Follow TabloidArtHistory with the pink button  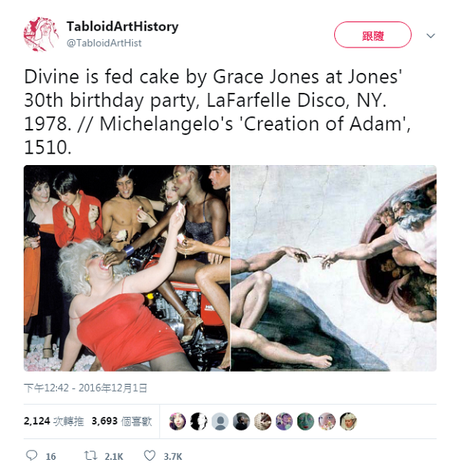[373, 35]
